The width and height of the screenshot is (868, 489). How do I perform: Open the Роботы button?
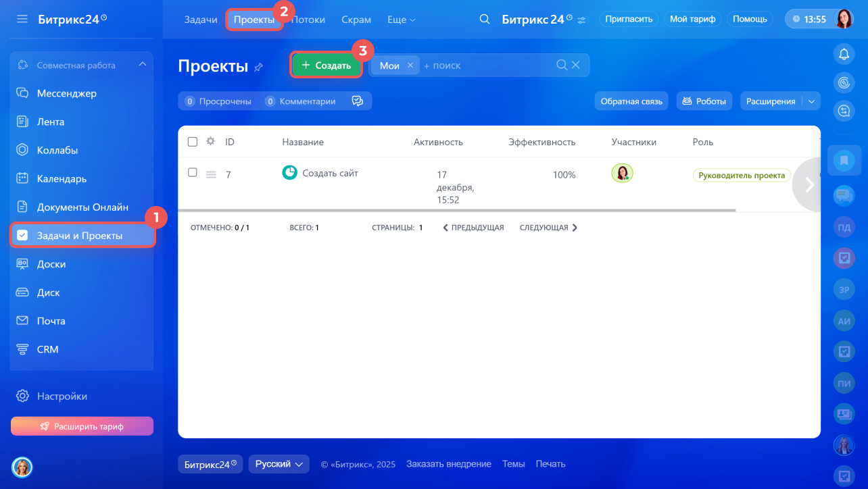point(704,101)
